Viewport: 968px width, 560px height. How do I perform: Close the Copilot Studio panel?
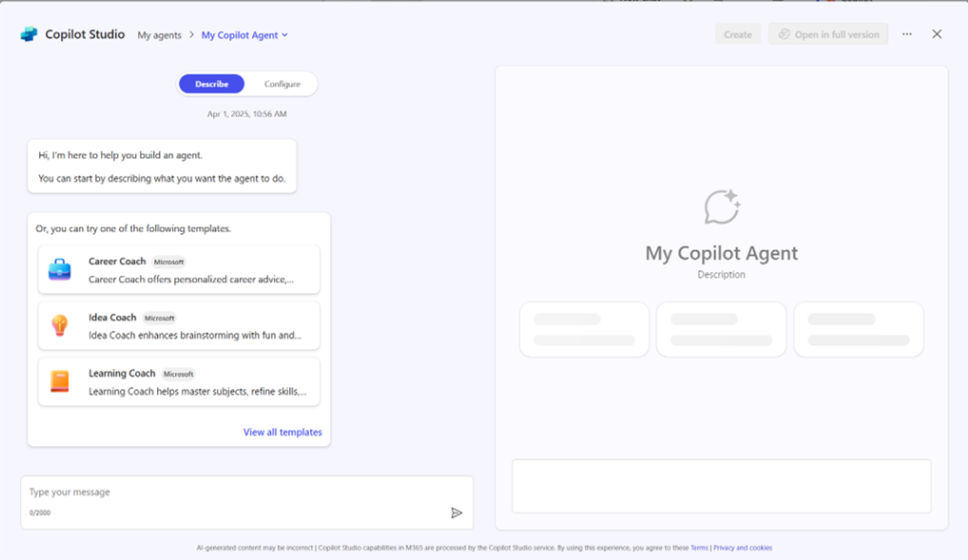tap(937, 34)
